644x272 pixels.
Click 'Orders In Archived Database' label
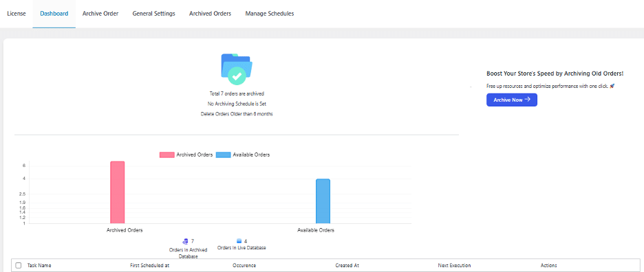point(188,253)
